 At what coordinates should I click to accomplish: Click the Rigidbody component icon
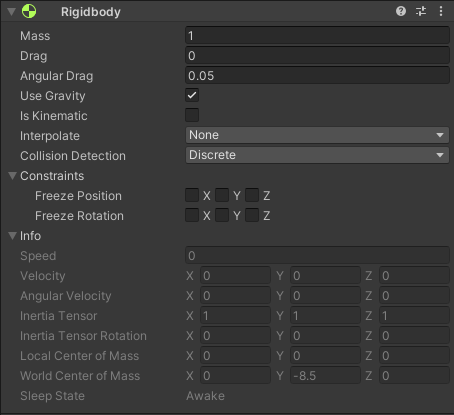click(29, 11)
